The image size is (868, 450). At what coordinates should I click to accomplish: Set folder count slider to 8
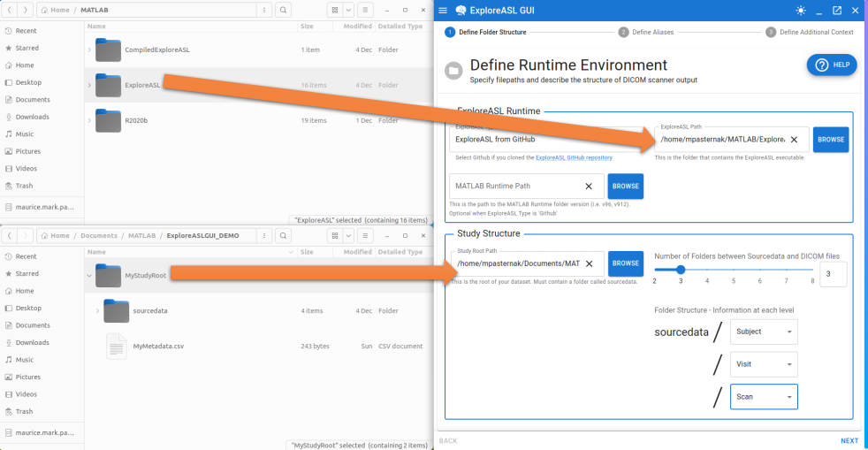(812, 270)
